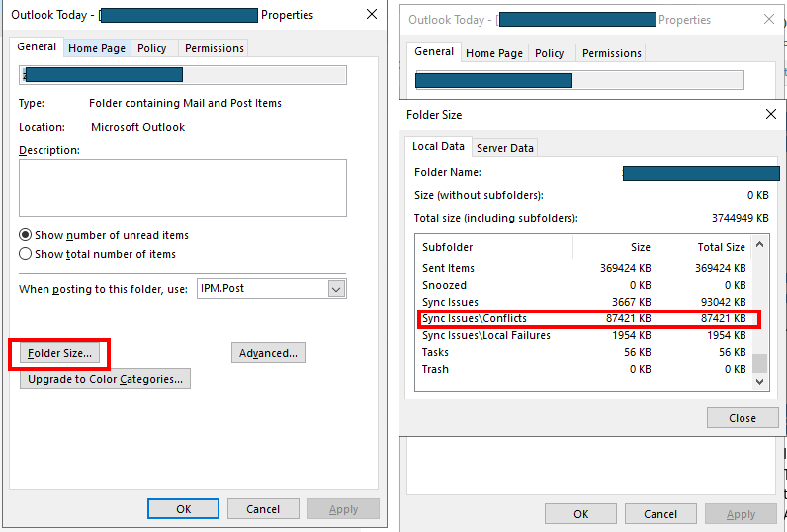Open Permissions tab in right window
This screenshot has width=787, height=532.
[x=612, y=53]
